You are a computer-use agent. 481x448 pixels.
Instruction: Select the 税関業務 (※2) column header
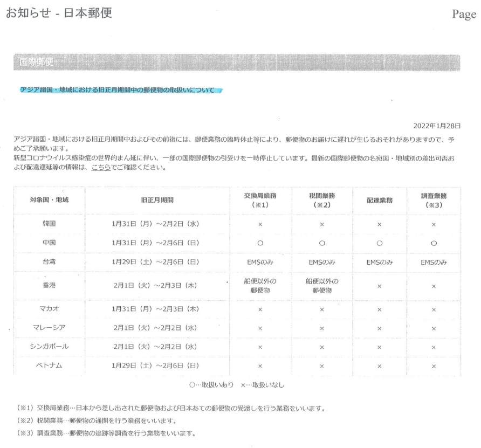coord(321,201)
